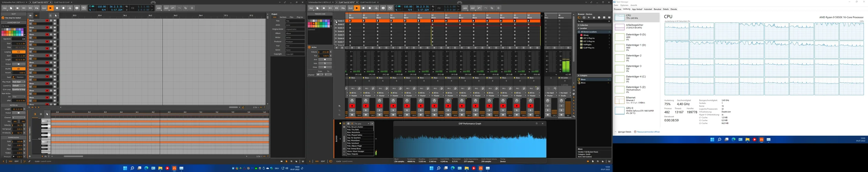Open the Q to Loop dropdown
Viewport: 868px width, 172px height.
(19, 89)
